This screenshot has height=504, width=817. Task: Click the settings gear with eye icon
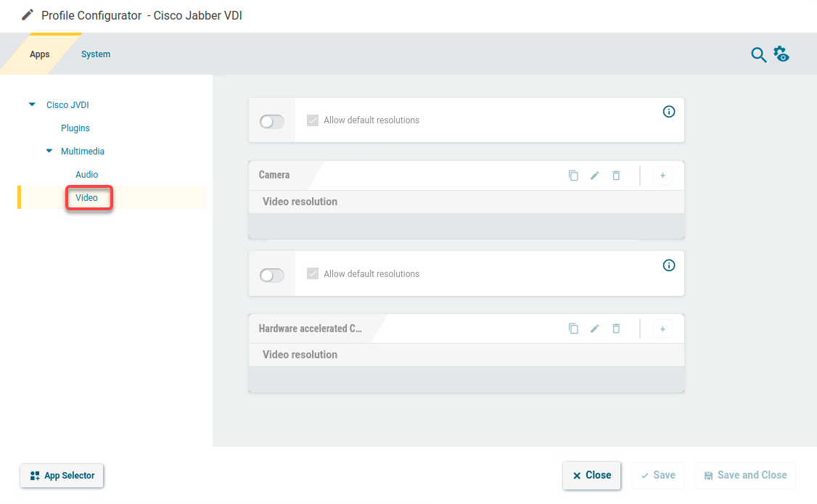tap(781, 54)
